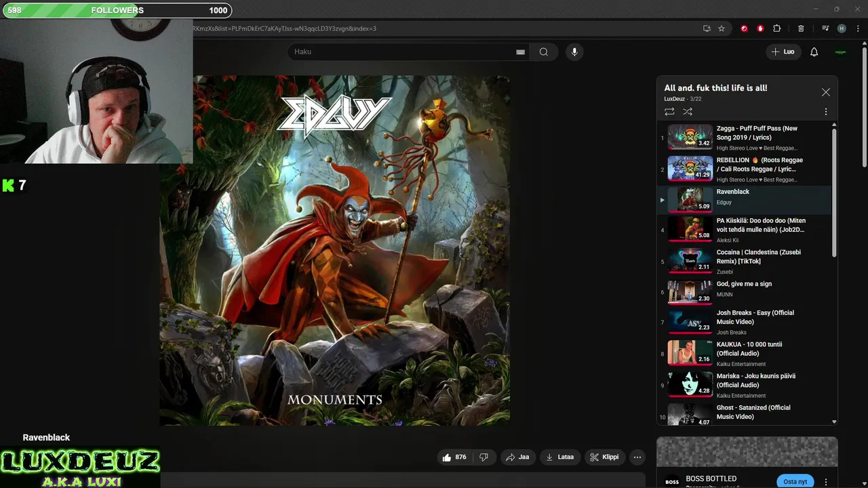868x488 pixels.
Task: Click the REBELLION thumbnail showing 41.29
Action: tap(690, 169)
